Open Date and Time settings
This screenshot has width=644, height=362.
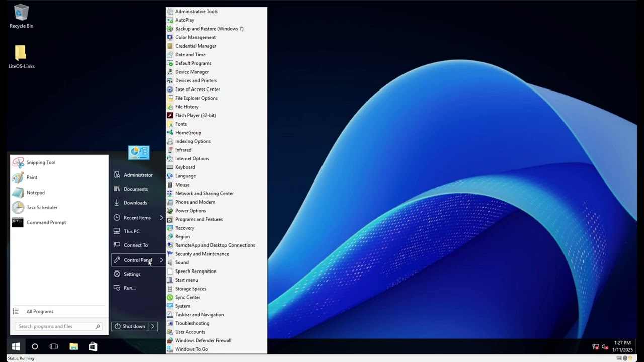[x=216, y=55]
